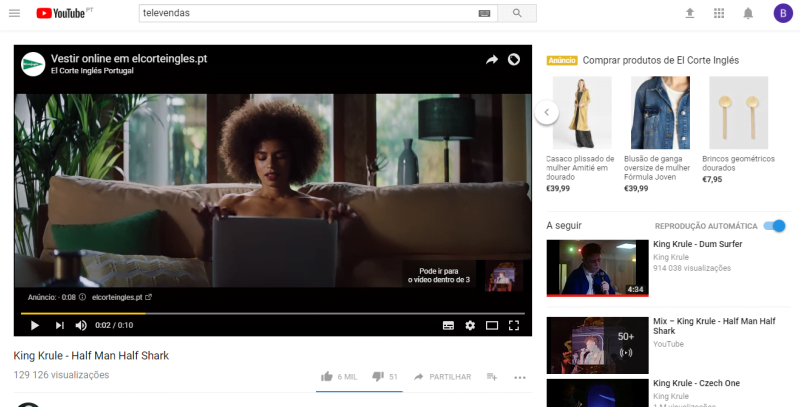Click the Anúncio badge label

[562, 60]
